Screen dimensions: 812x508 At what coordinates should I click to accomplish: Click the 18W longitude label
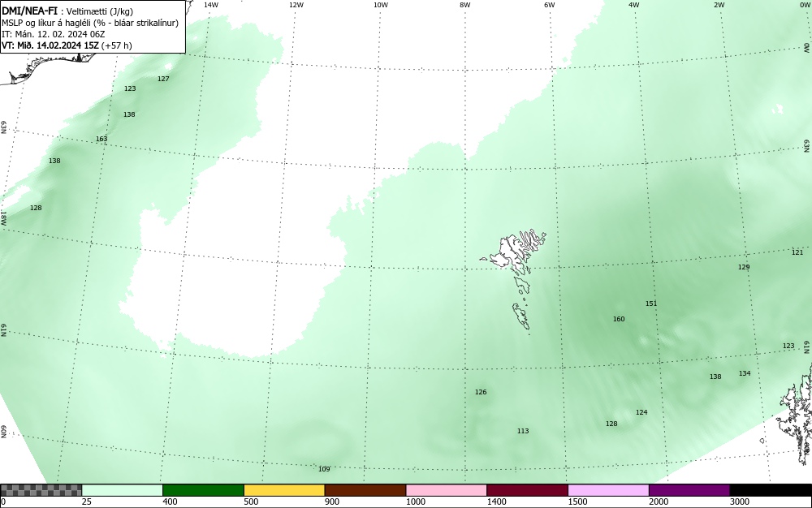click(3, 217)
